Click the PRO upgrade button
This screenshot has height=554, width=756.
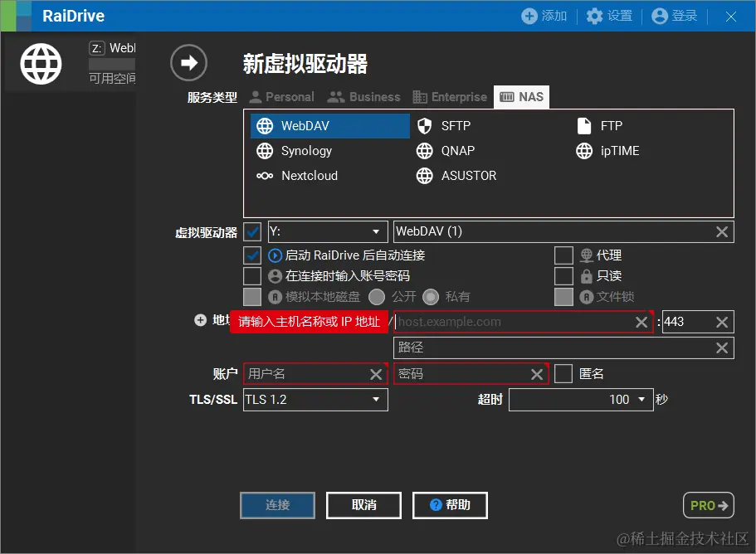pyautogui.click(x=708, y=505)
